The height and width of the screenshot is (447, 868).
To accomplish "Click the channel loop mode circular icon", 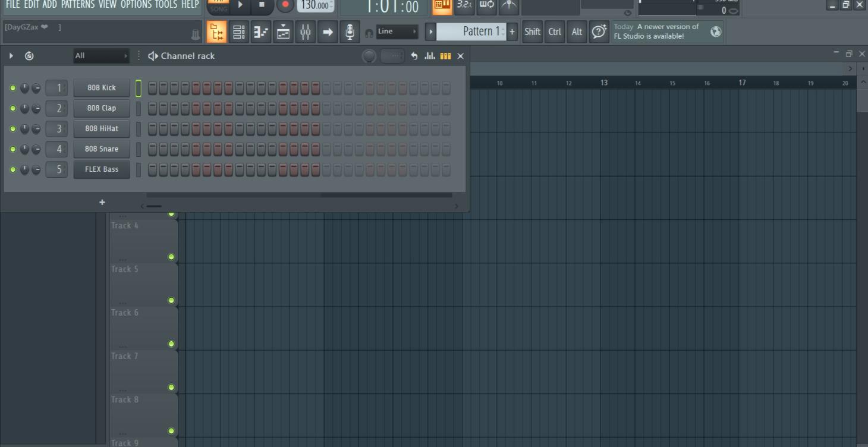I will click(29, 56).
